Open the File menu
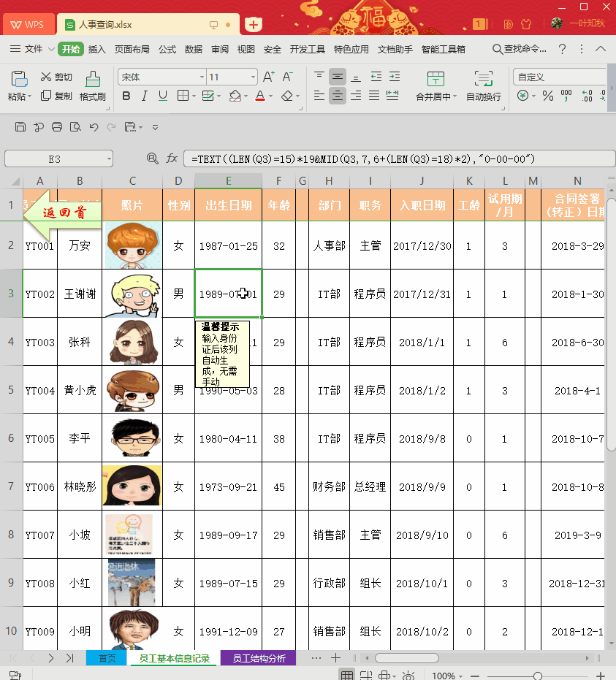The height and width of the screenshot is (680, 616). pyautogui.click(x=33, y=49)
